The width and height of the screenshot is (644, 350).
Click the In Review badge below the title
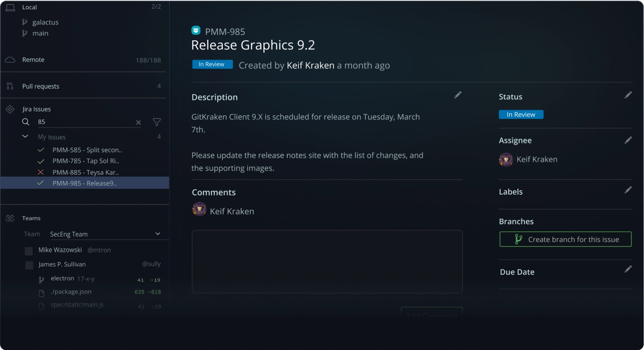click(x=212, y=64)
